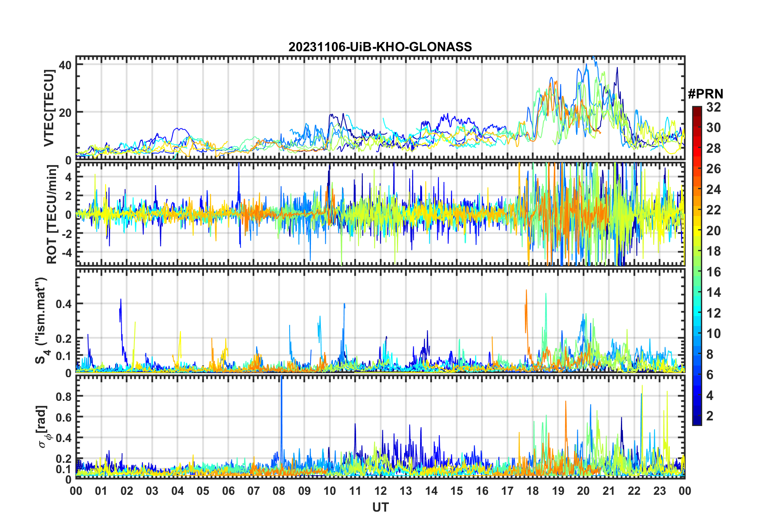Click colorbar tick label 28
Screen dimensions: 761x532
713,148
